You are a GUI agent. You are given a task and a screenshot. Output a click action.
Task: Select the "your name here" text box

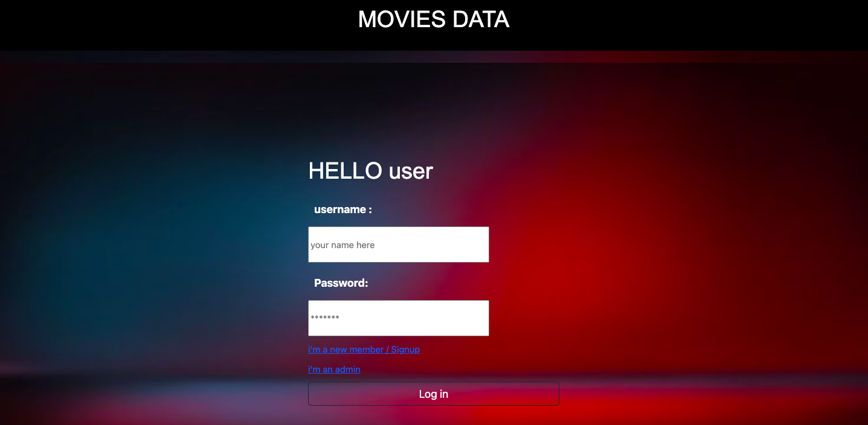point(398,244)
